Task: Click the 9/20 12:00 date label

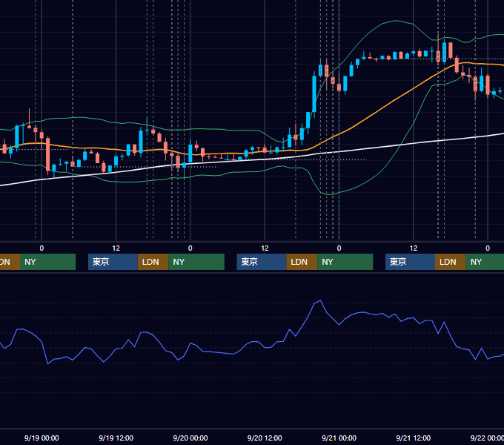Action: pyautogui.click(x=265, y=438)
